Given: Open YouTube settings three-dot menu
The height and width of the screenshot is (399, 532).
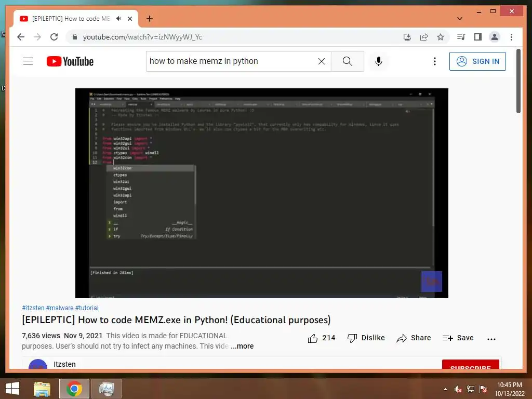Looking at the screenshot, I should point(435,61).
